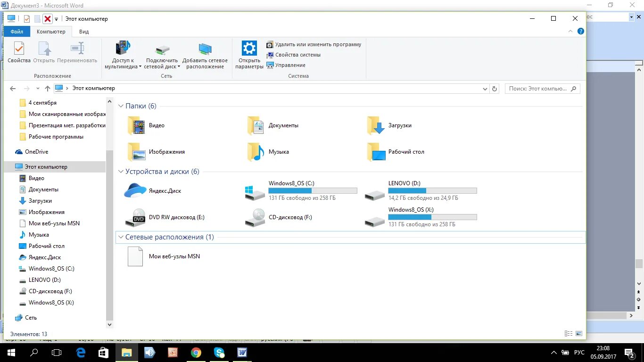Click the Windows8_OS (X:) free-space bar
The width and height of the screenshot is (644, 362).
[432, 217]
